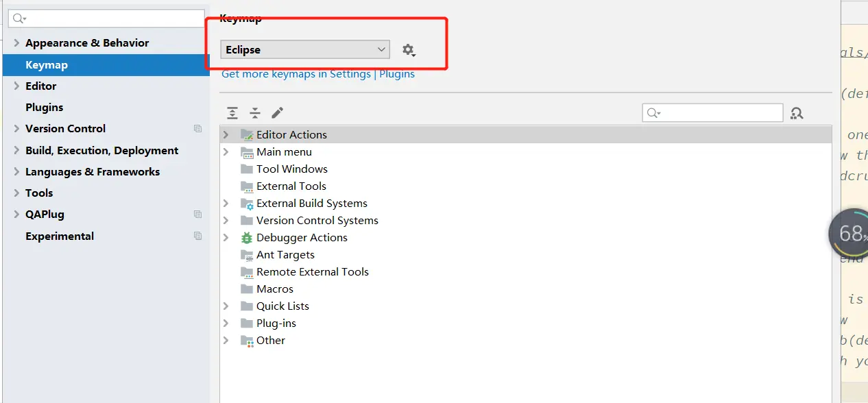Select Debugger Actions label text
The image size is (868, 403).
click(302, 237)
